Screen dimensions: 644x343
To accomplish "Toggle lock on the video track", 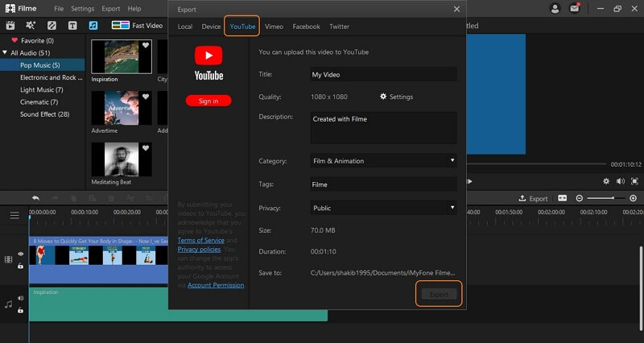I will pos(21,266).
